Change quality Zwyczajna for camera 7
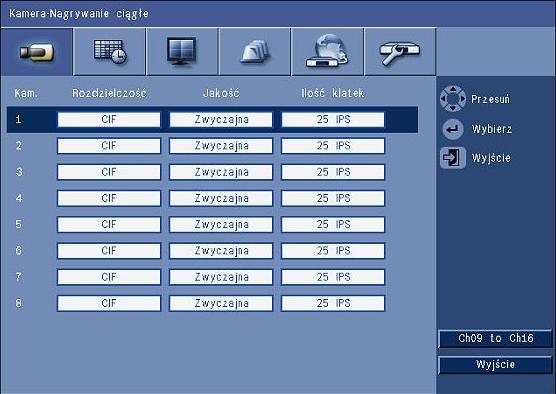This screenshot has width=556, height=394. click(221, 277)
